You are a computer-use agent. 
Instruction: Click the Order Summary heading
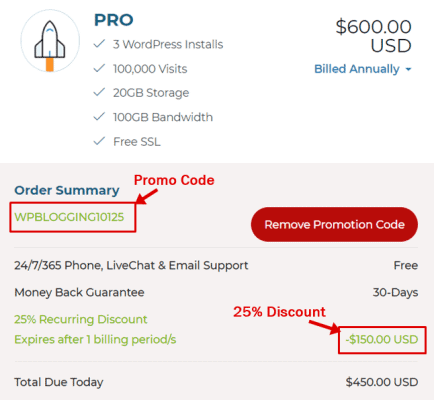[x=67, y=190]
